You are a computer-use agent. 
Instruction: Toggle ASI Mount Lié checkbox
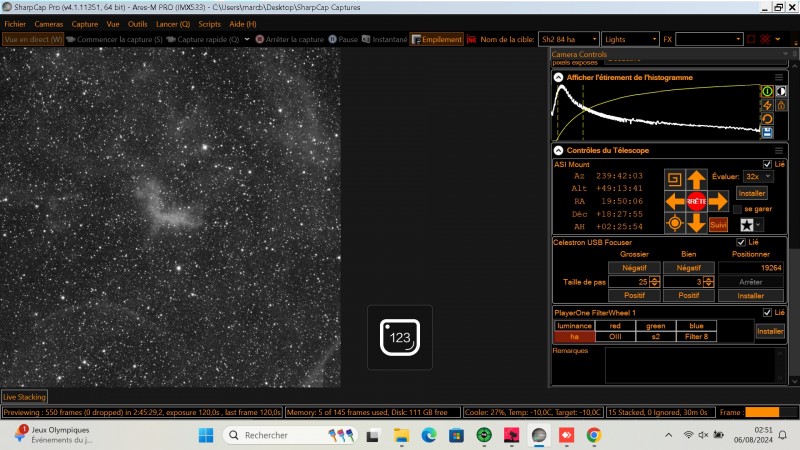click(767, 164)
